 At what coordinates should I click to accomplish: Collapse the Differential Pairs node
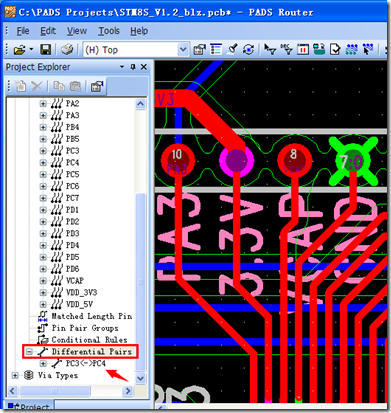click(29, 352)
